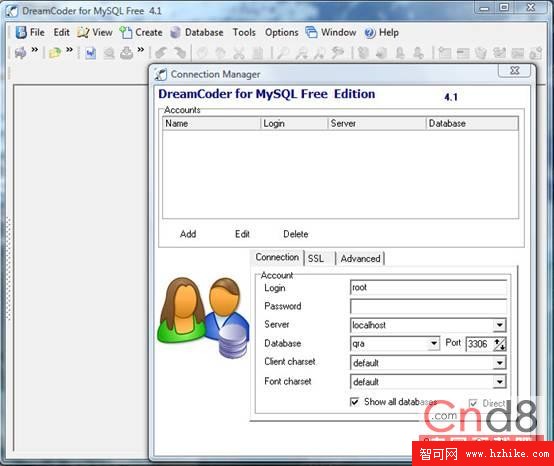Screen dimensions: 554x466
Task: Open the Help menu
Action: point(382,32)
